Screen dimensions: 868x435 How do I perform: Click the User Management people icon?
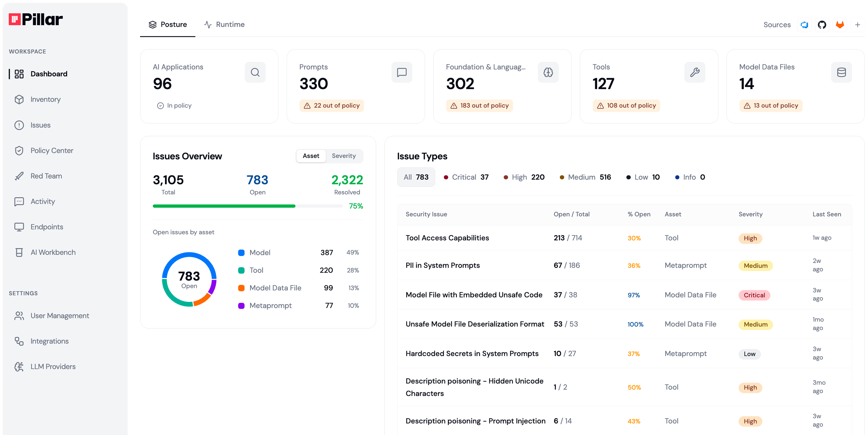pyautogui.click(x=19, y=316)
